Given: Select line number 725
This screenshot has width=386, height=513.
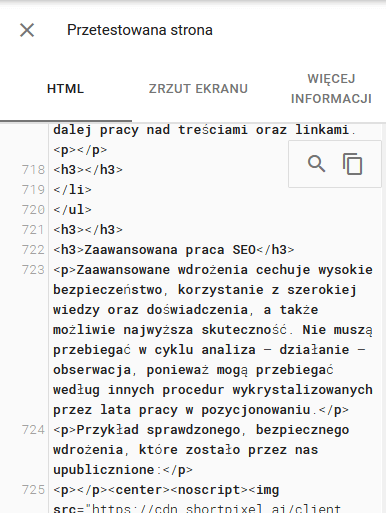Looking at the screenshot, I should click(33, 490).
